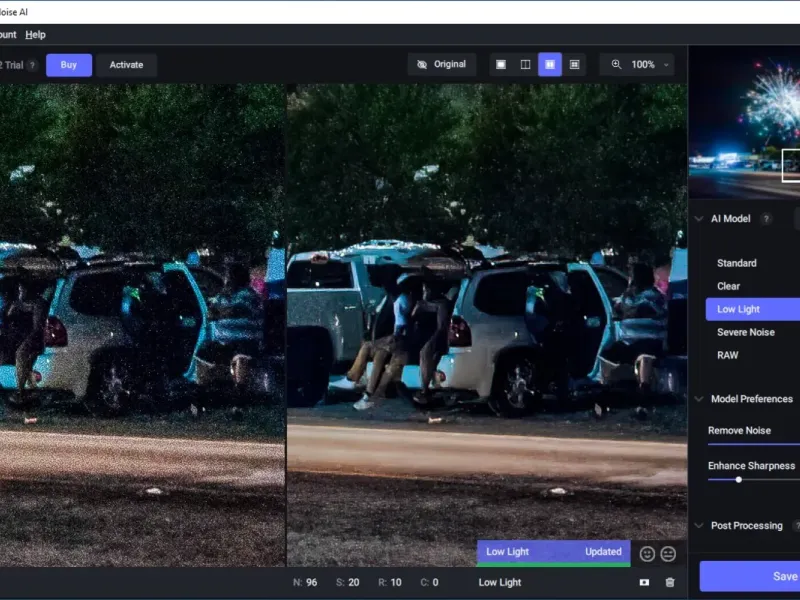Select the Standard AI model

coord(737,263)
